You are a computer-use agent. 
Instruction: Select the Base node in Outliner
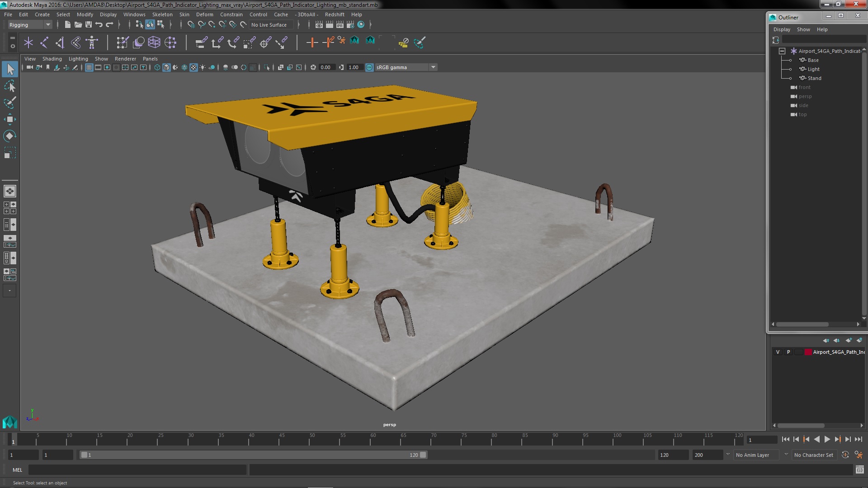coord(813,60)
